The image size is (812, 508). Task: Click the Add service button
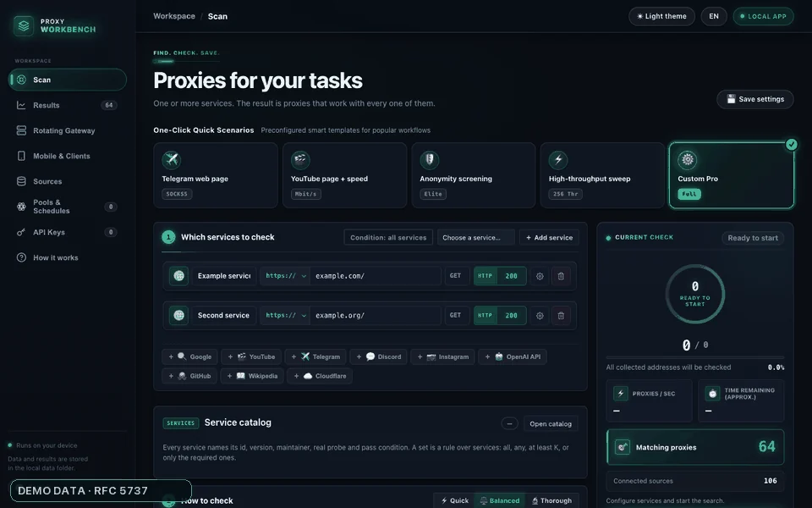click(550, 237)
